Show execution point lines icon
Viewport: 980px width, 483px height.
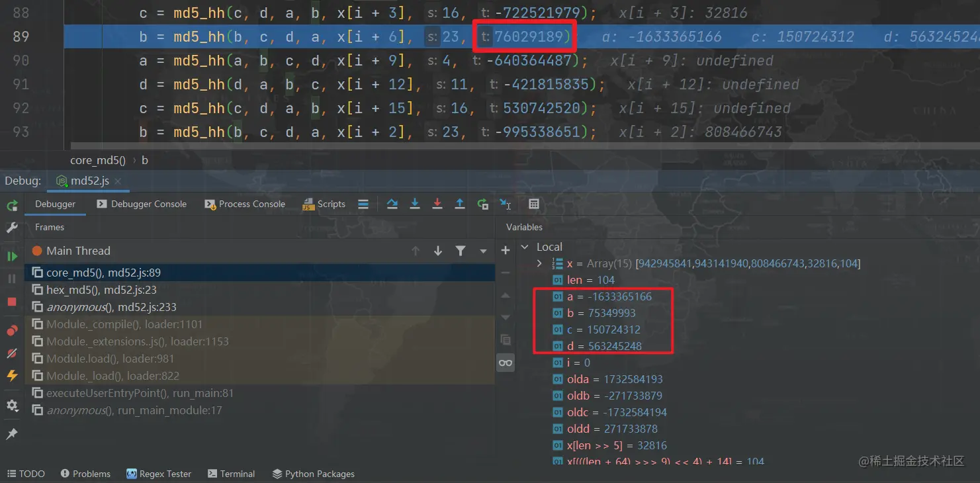click(363, 204)
